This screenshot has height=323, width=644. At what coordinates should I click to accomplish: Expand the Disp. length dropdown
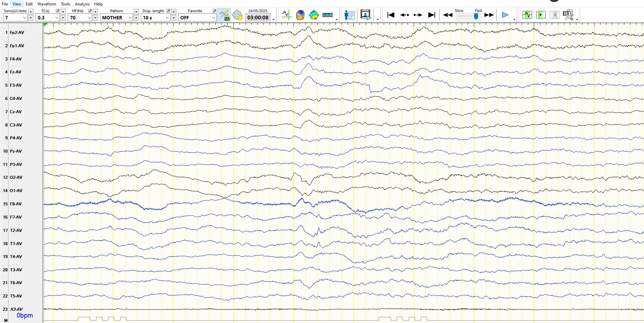[167, 18]
